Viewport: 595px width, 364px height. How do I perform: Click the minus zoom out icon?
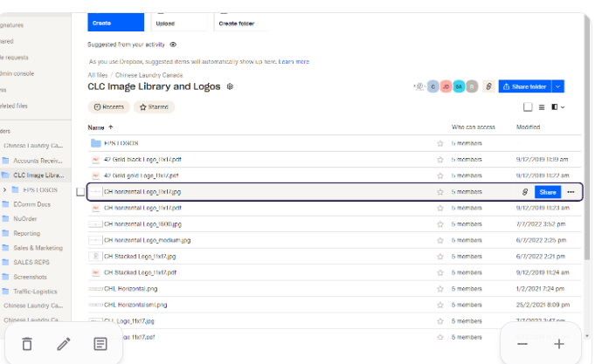coord(522,344)
